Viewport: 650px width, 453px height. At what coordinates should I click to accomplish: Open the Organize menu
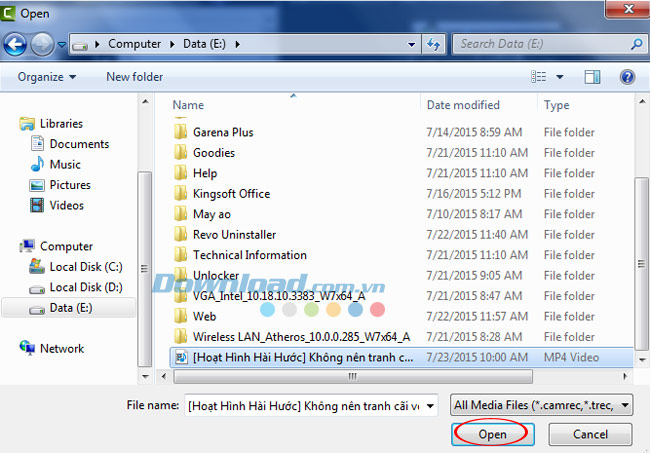[46, 77]
